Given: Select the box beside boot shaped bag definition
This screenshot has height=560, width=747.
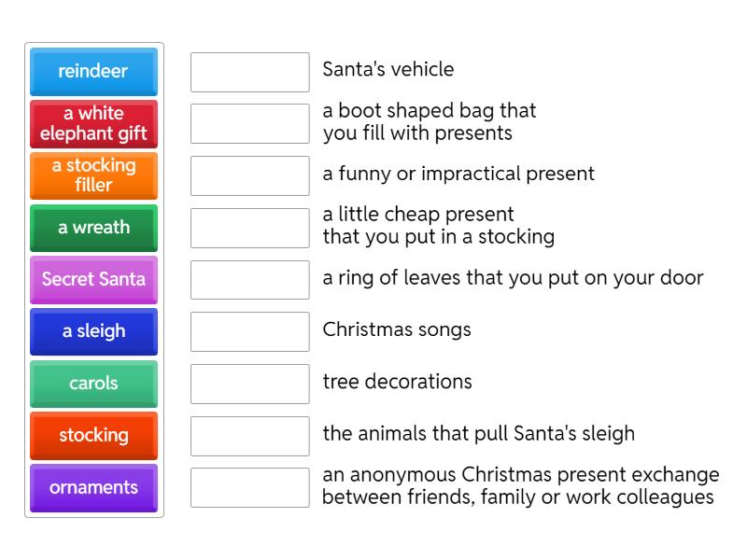Looking at the screenshot, I should tap(249, 122).
